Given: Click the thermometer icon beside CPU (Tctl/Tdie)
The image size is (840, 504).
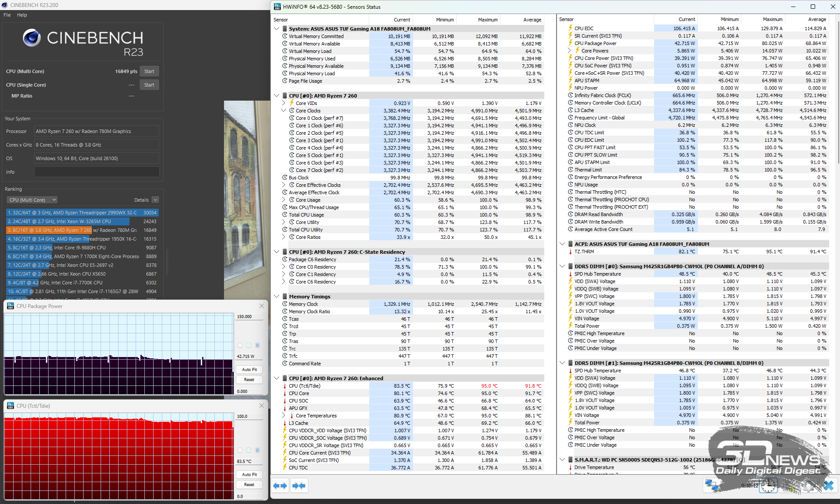Looking at the screenshot, I should pos(285,386).
